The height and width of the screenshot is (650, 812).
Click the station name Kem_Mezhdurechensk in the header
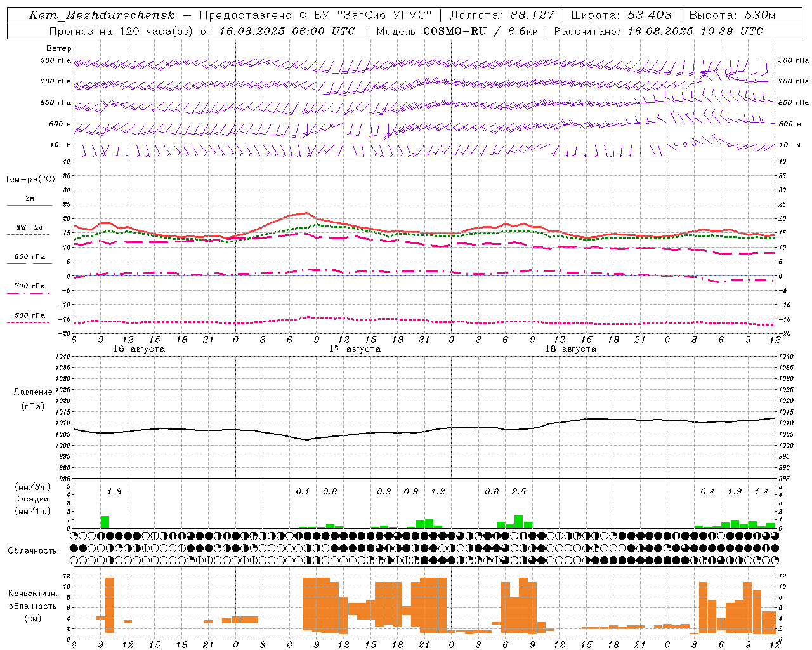click(x=101, y=15)
